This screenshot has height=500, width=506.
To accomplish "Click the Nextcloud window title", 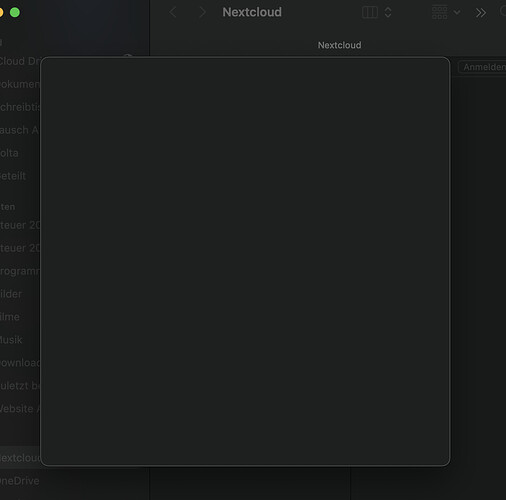I will coord(252,12).
